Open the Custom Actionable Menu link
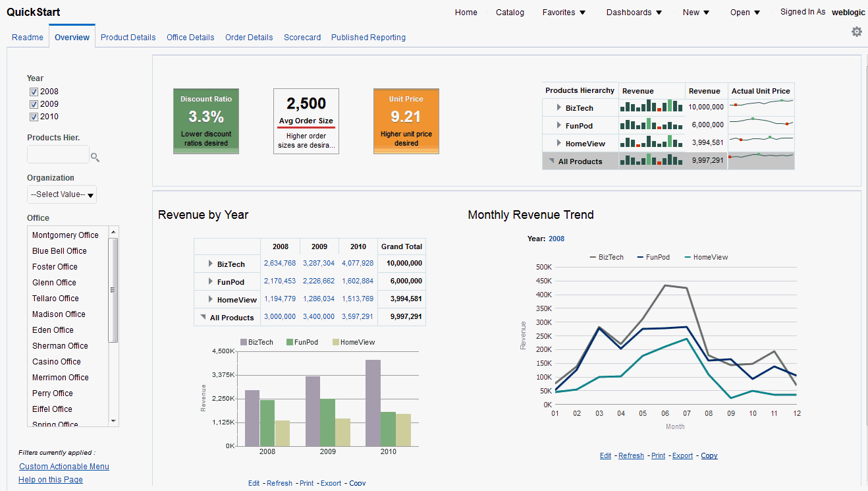868x491 pixels. click(64, 466)
